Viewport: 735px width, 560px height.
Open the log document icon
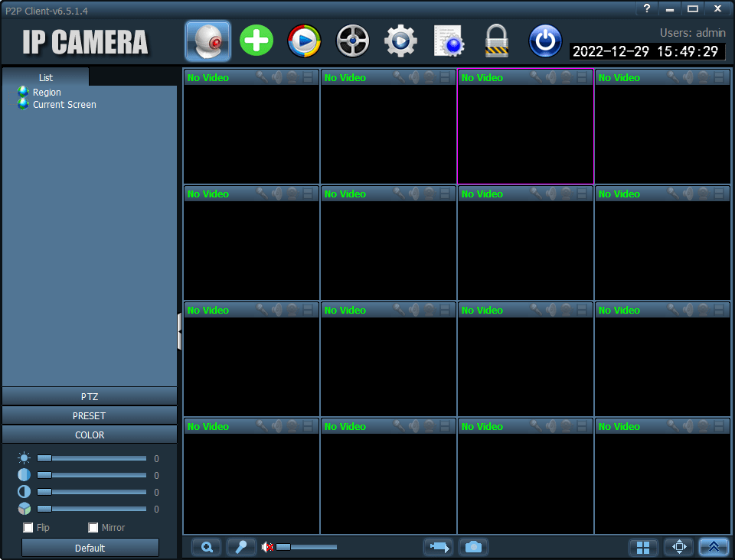coord(449,41)
